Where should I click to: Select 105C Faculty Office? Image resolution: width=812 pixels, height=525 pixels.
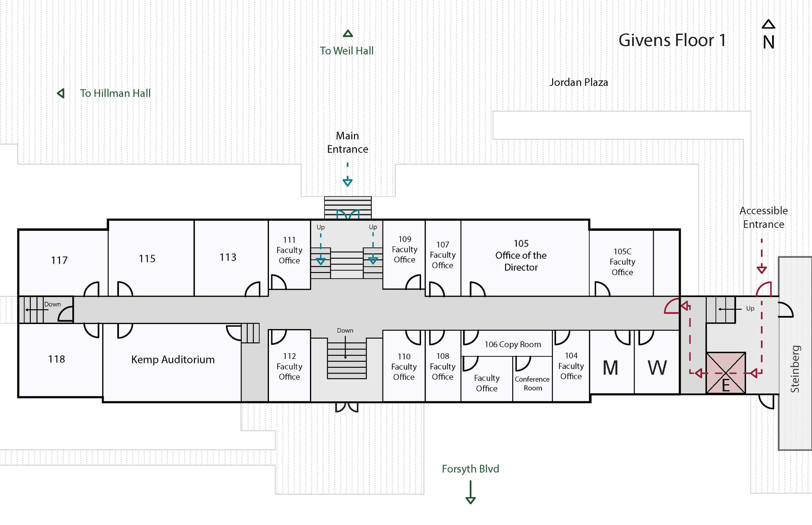pyautogui.click(x=622, y=262)
